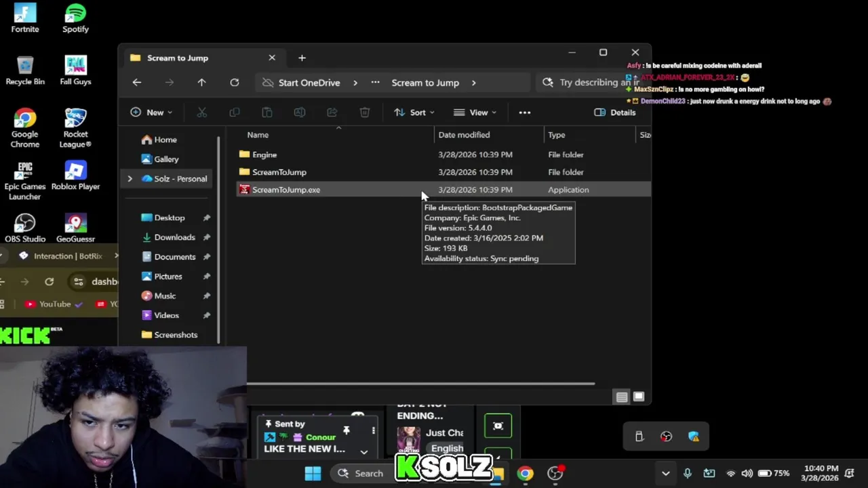The width and height of the screenshot is (868, 488).
Task: Click the Paste toolbar icon
Action: (x=267, y=113)
